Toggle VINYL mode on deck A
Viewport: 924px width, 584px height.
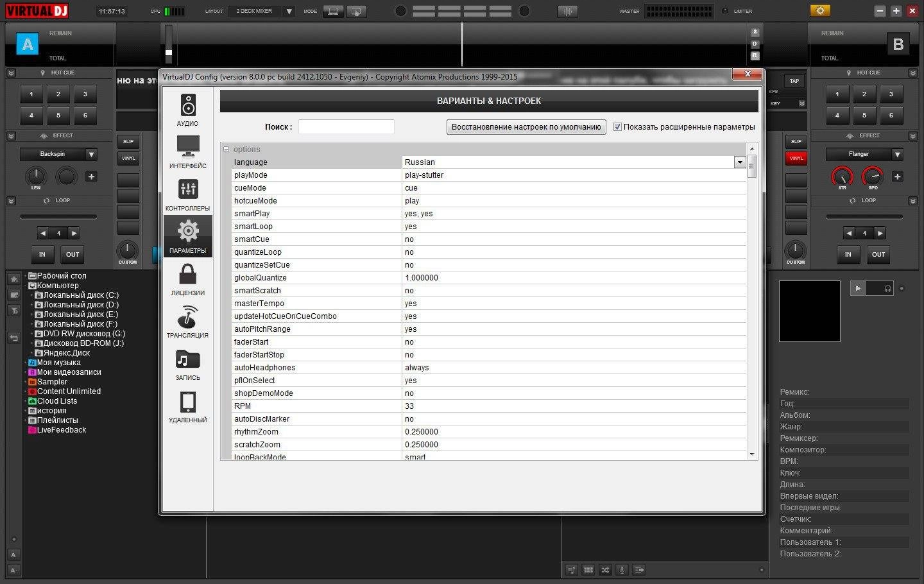point(128,158)
